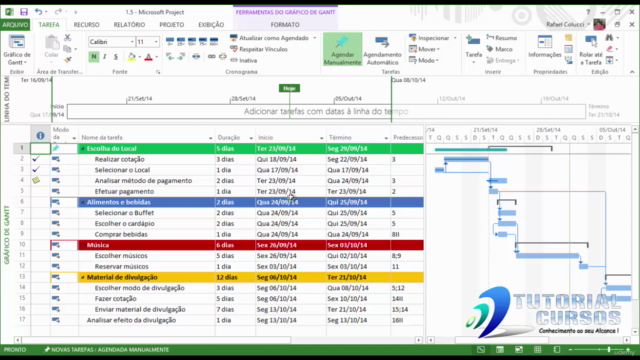
Task: Open the Término column filter dropdown
Action: (x=386, y=138)
